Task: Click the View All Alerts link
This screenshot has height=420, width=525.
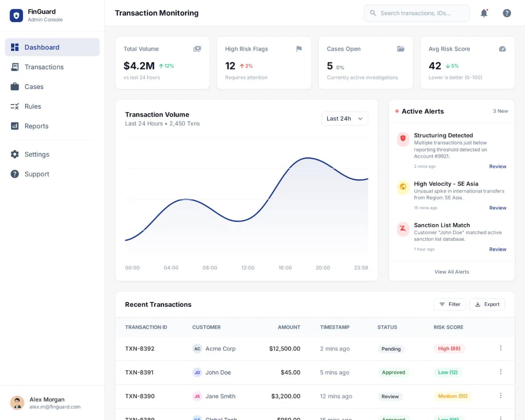Action: click(x=452, y=272)
